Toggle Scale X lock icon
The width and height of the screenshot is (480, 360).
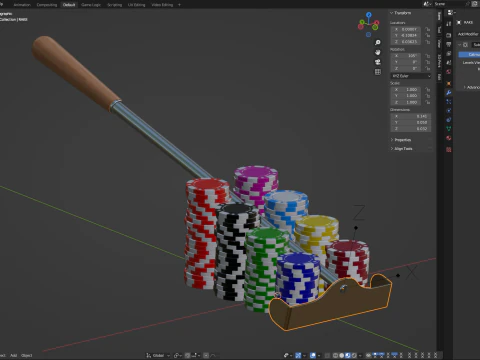tap(428, 89)
